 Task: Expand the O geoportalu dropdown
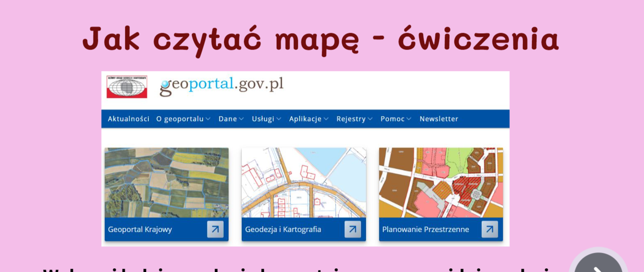click(x=183, y=119)
